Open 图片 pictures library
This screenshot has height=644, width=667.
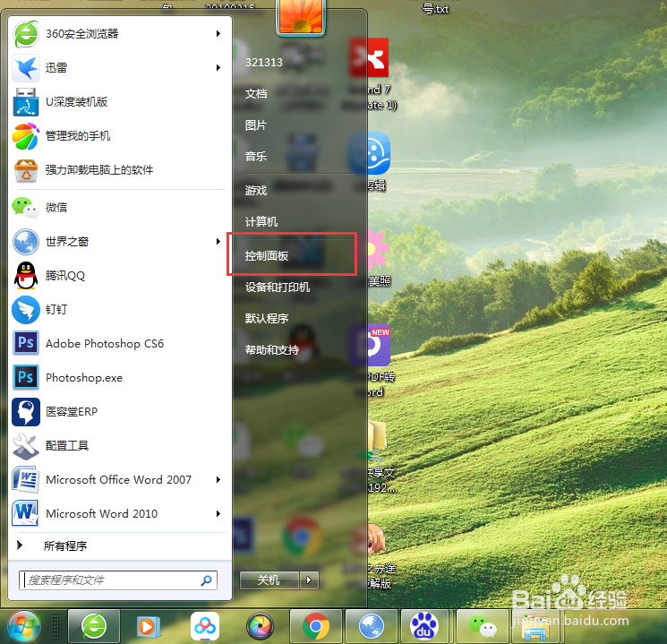coord(256,125)
